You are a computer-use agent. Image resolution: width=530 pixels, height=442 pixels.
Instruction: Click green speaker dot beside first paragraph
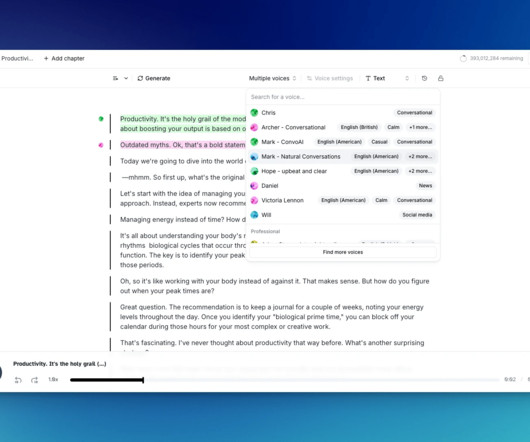(x=101, y=119)
